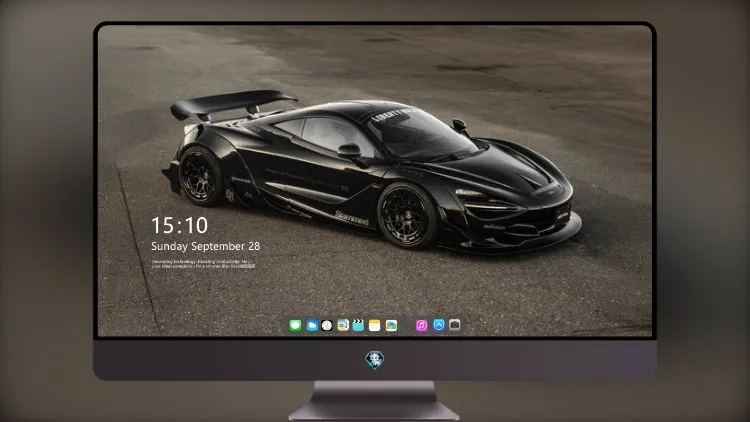The width and height of the screenshot is (750, 422).
Task: Launch the pink iTunes music app
Action: point(421,325)
